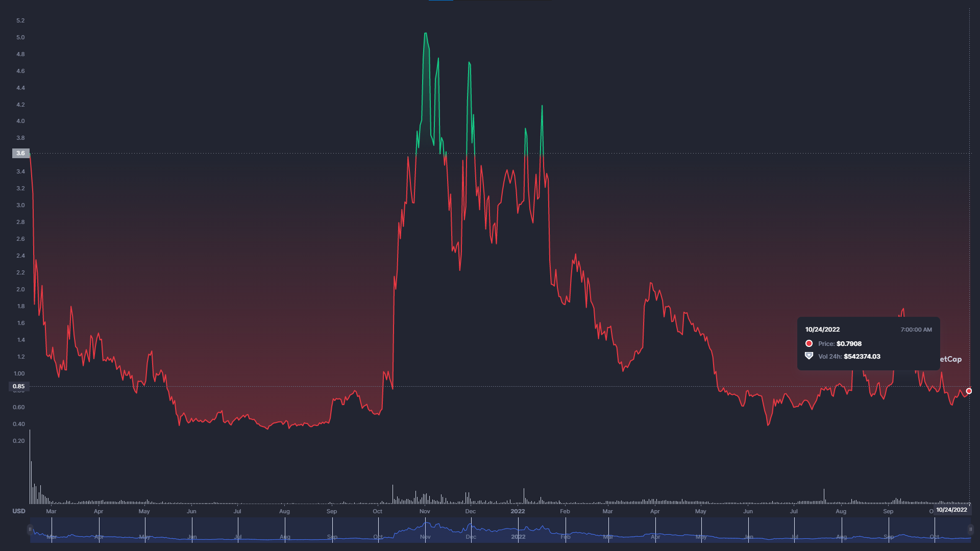The height and width of the screenshot is (551, 980).
Task: Click the 5.0 label on the price axis
Action: [20, 37]
